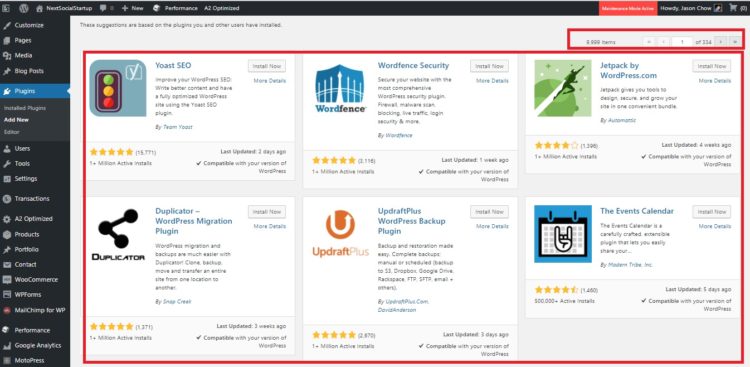Open Snap Creek author link
This screenshot has width=750, height=367.
point(176,302)
